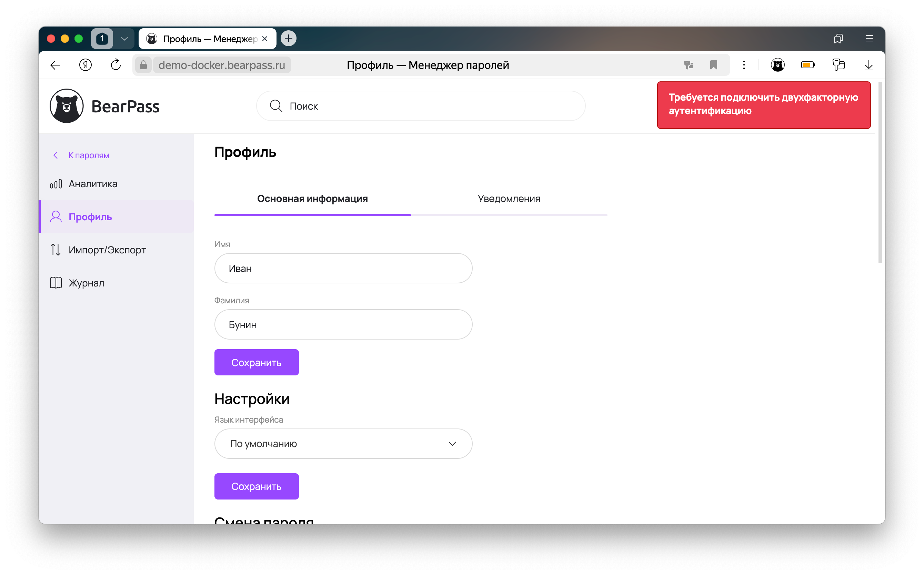The image size is (924, 575).
Task: Go back with browser back arrow
Action: (56, 65)
